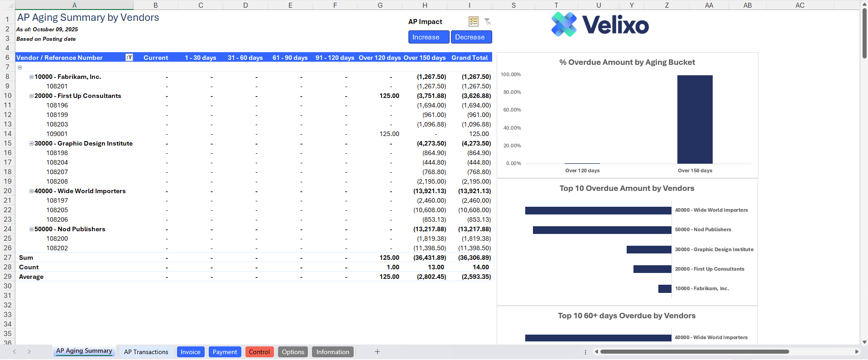Viewport: 868px width, 360px height.
Task: Click Top 10 60+ days Overdue chart title
Action: [x=627, y=316]
